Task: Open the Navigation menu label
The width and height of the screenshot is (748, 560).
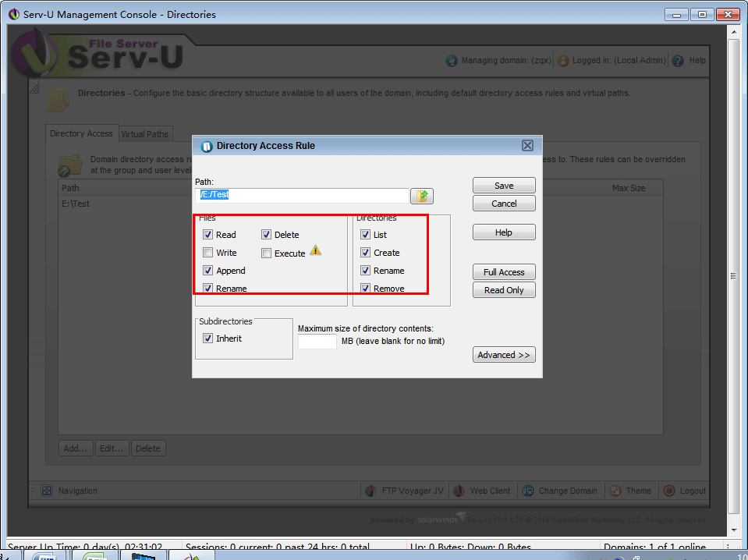Action: [78, 491]
